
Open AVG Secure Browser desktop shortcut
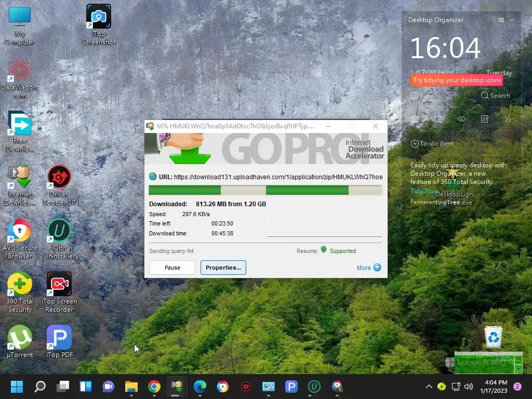point(19,239)
